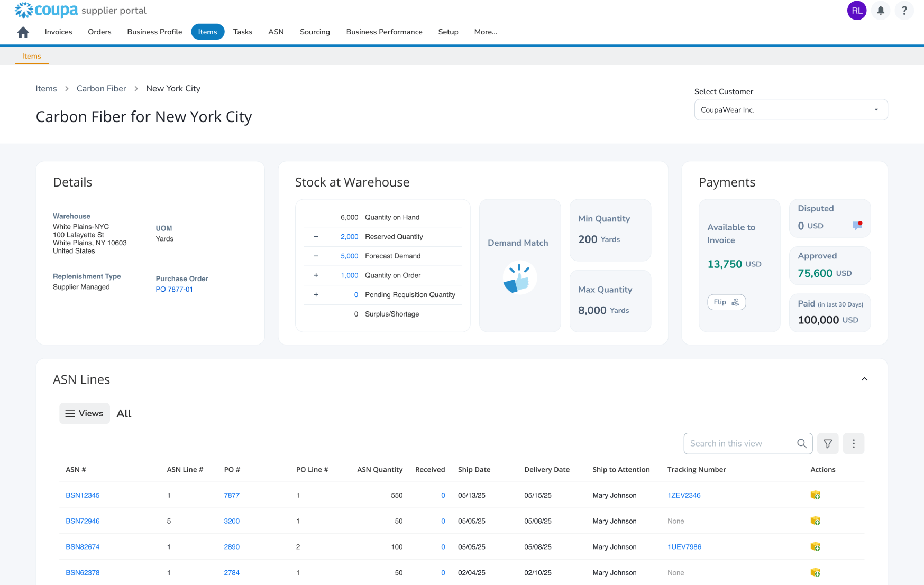Switch to the Sourcing tab
The width and height of the screenshot is (924, 585).
tap(315, 32)
